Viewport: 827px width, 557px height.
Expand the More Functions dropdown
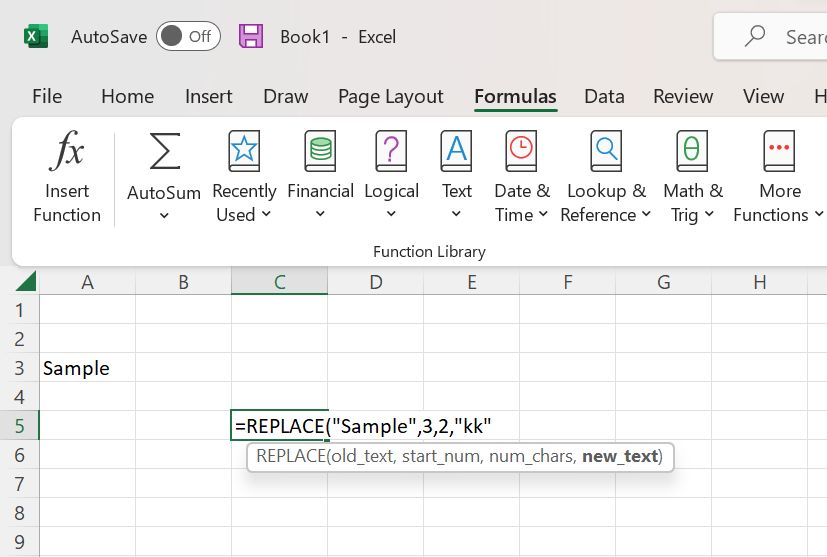click(818, 214)
